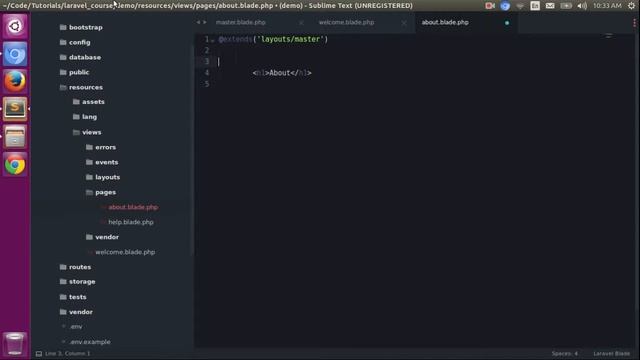Toggle the side bar status icon

coord(39,353)
